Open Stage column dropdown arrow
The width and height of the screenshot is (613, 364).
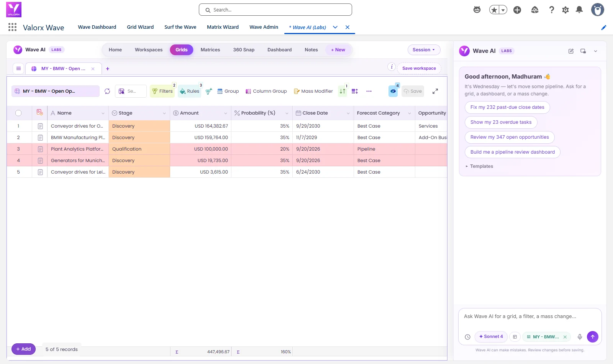[x=164, y=113]
